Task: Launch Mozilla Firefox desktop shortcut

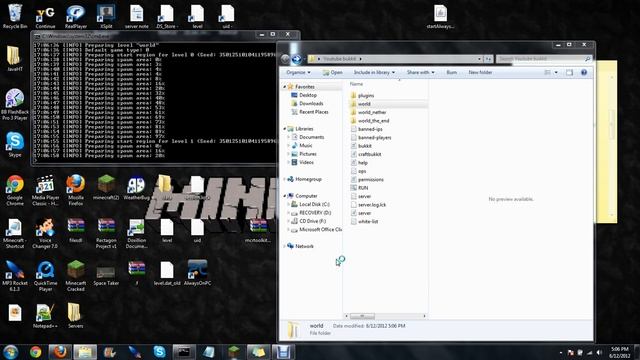Action: (76, 190)
